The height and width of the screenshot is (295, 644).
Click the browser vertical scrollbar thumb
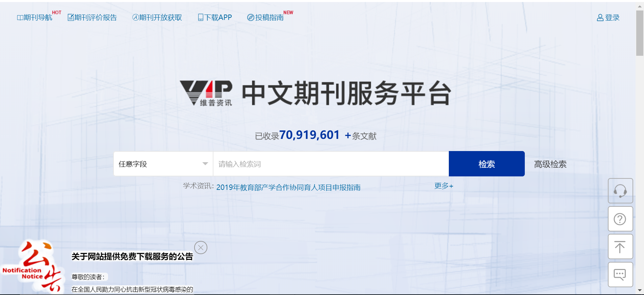pos(640,33)
